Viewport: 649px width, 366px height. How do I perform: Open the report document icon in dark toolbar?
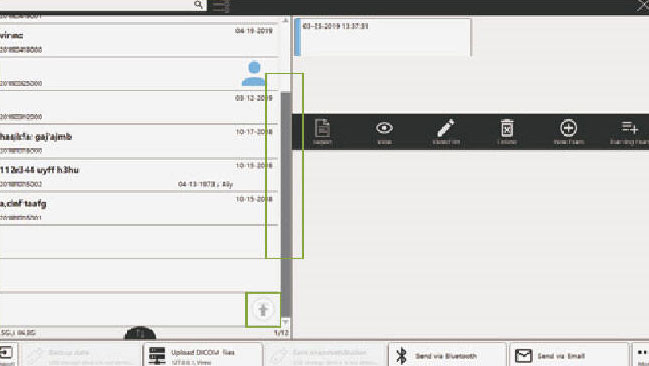point(322,128)
